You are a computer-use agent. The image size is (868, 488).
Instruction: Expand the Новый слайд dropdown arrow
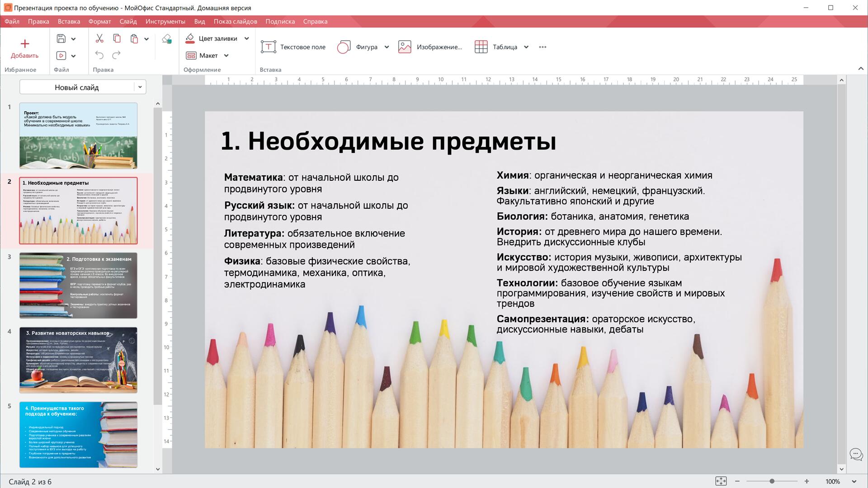(x=140, y=87)
